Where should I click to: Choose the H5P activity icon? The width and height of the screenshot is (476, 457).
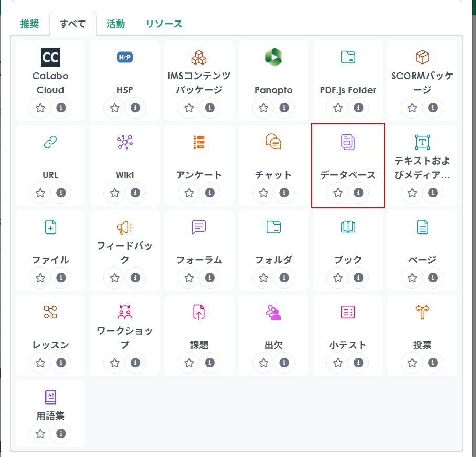pyautogui.click(x=125, y=57)
